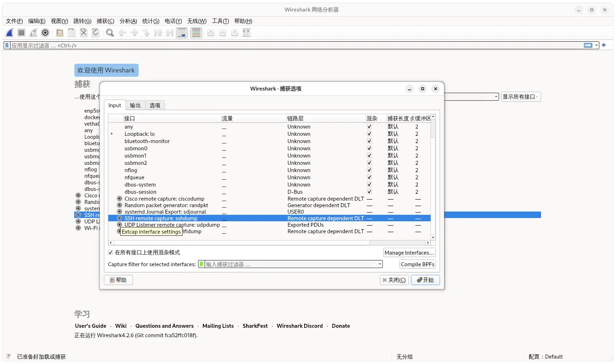Switch to the 选项 tab
Screen dimensions: 616x364
coord(155,105)
